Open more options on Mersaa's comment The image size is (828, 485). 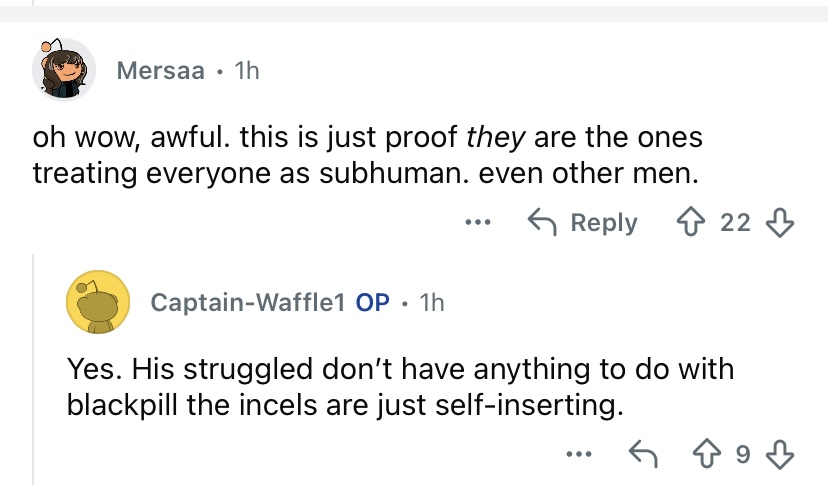point(478,222)
